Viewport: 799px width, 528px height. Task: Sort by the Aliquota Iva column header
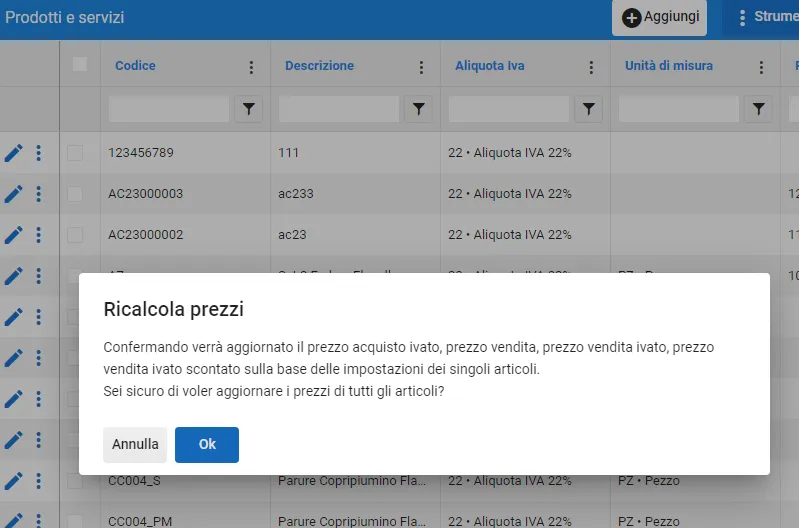coord(490,66)
